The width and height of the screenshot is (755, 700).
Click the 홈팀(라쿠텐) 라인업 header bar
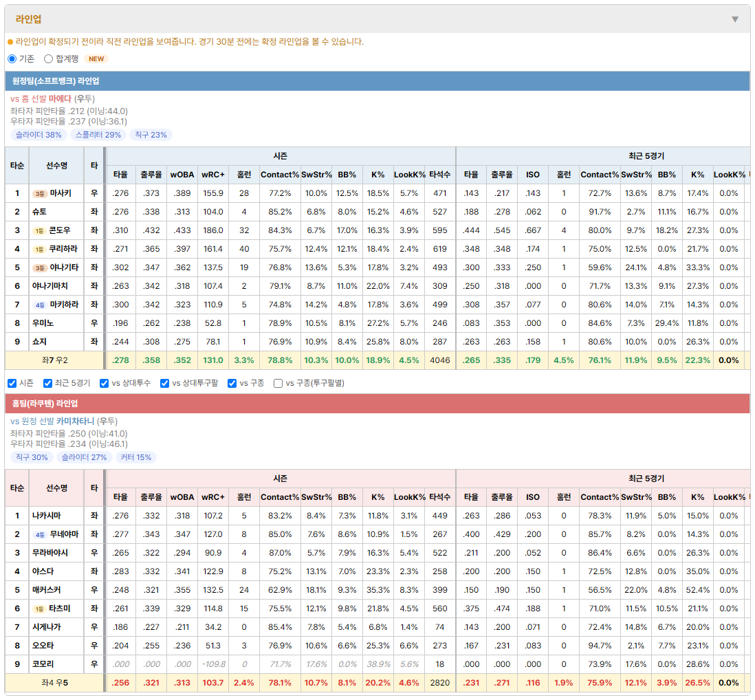click(x=377, y=404)
